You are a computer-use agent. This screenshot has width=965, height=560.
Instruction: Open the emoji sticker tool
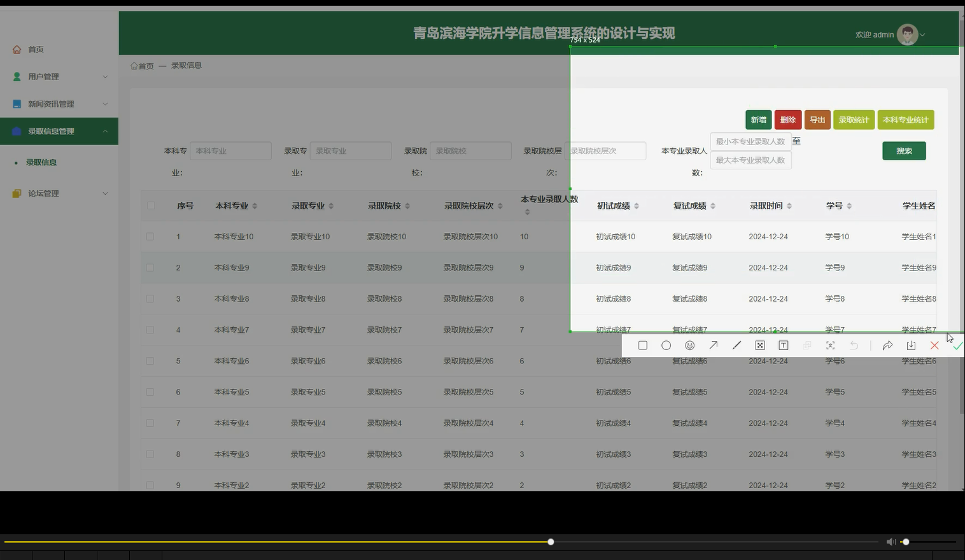689,345
